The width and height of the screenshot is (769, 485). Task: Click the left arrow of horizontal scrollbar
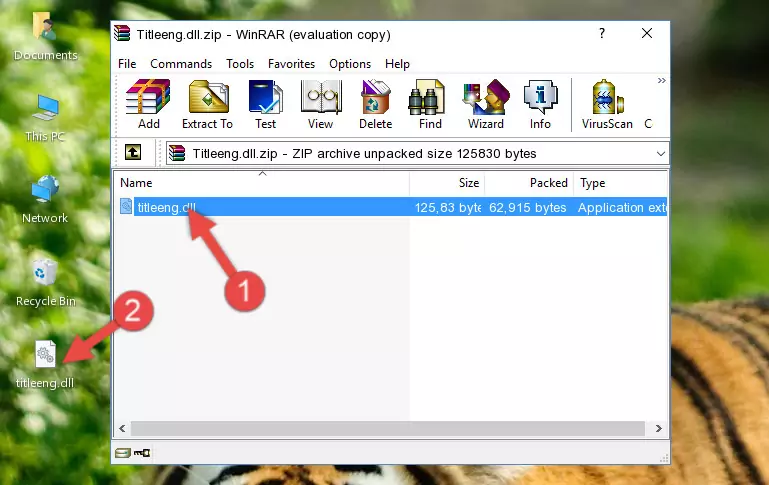(122, 429)
